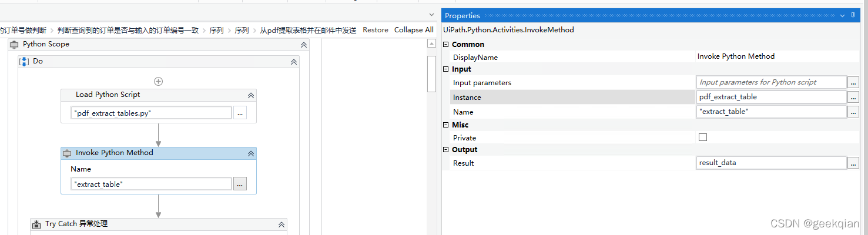868x235 pixels.
Task: Click the UiPath.Python.Activities.InvokeMethod type text
Action: 508,30
